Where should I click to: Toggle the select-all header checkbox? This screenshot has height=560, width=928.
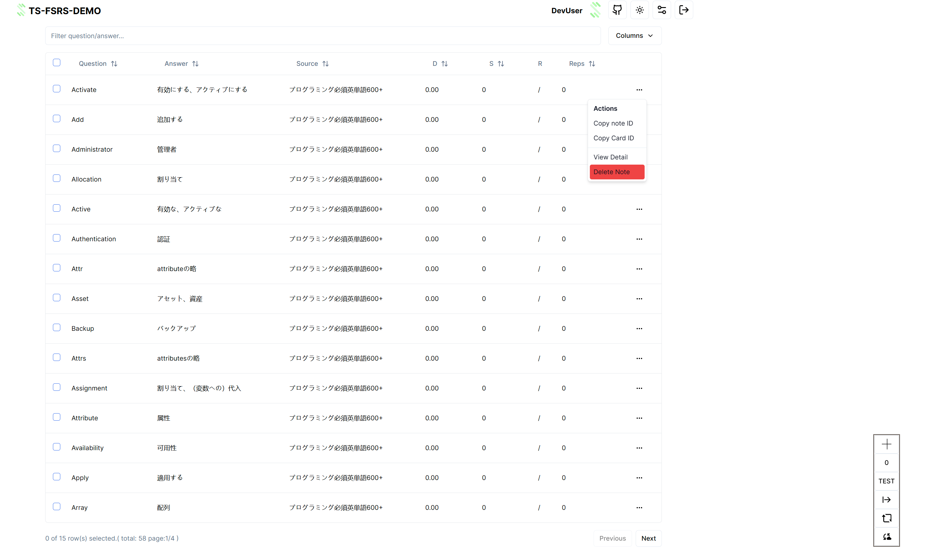57,62
